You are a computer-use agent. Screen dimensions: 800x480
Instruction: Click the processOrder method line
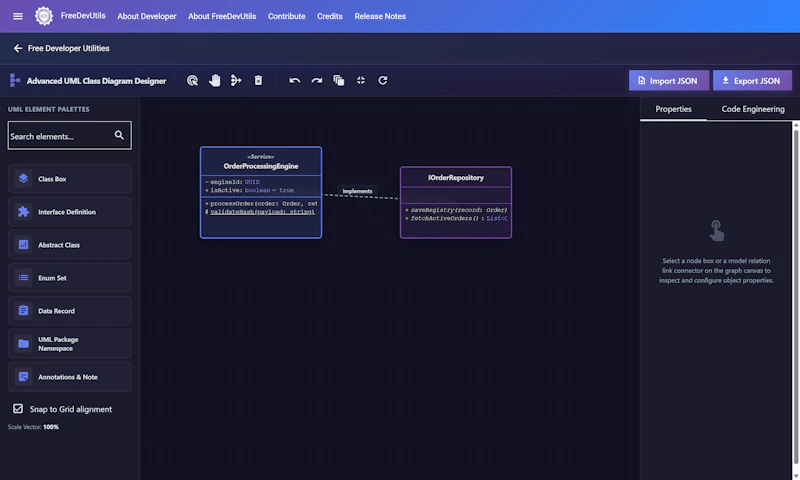[x=261, y=203]
